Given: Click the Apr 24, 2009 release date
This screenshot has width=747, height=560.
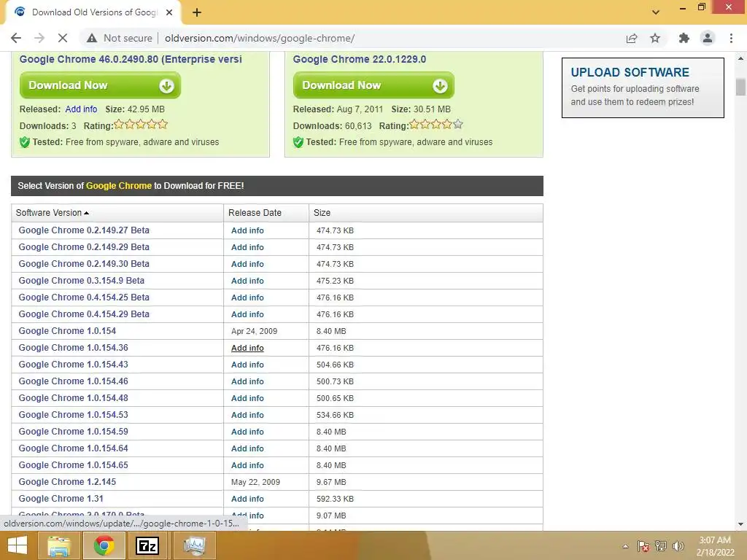Looking at the screenshot, I should tap(254, 331).
